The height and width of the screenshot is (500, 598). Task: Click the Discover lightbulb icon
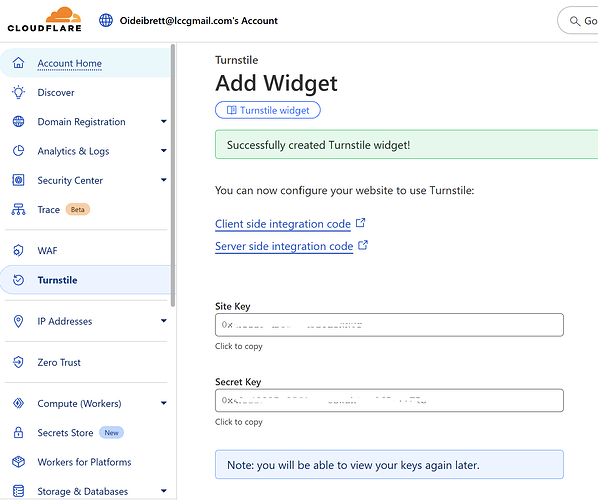coord(18,92)
